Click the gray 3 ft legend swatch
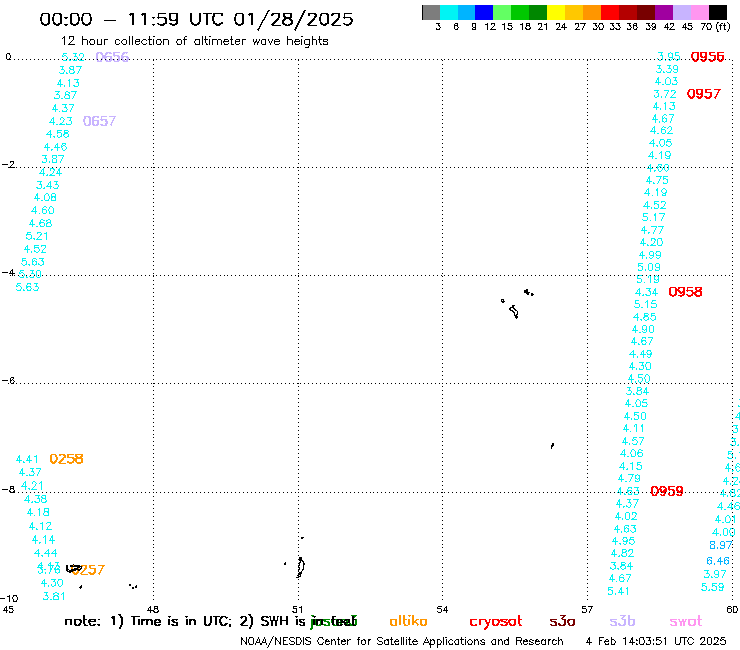The width and height of the screenshot is (740, 650). [x=431, y=12]
